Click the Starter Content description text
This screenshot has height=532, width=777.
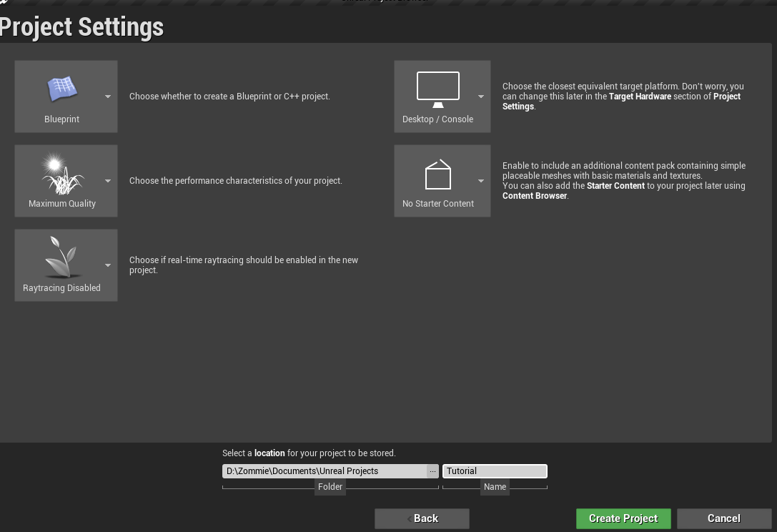(x=624, y=180)
